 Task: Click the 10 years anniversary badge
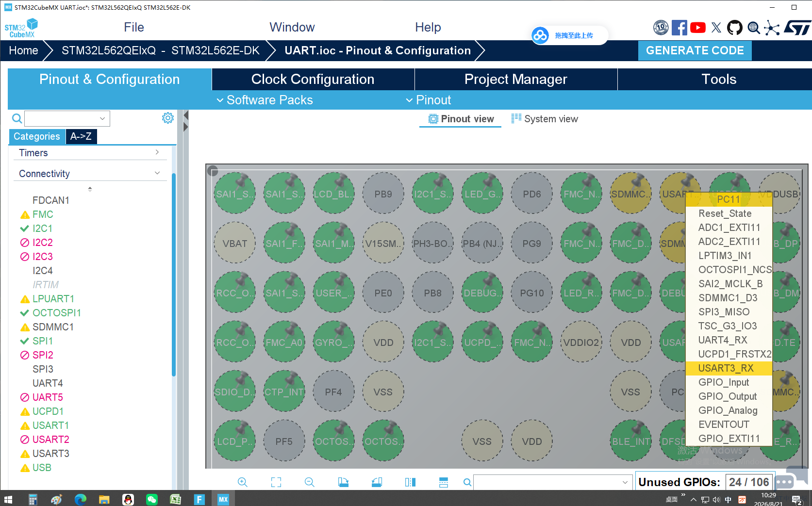coord(661,28)
